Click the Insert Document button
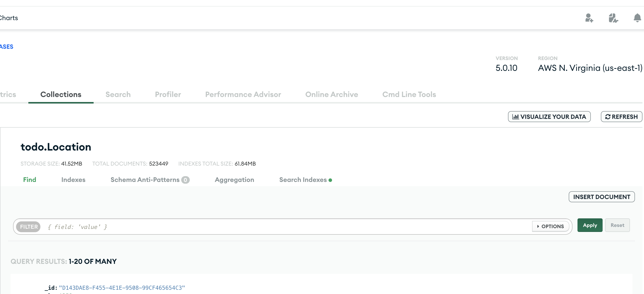This screenshot has width=644, height=294. tap(602, 197)
